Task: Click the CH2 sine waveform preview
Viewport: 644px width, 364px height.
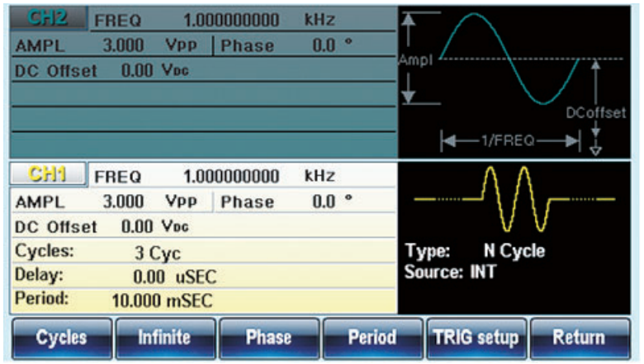Action: click(509, 59)
